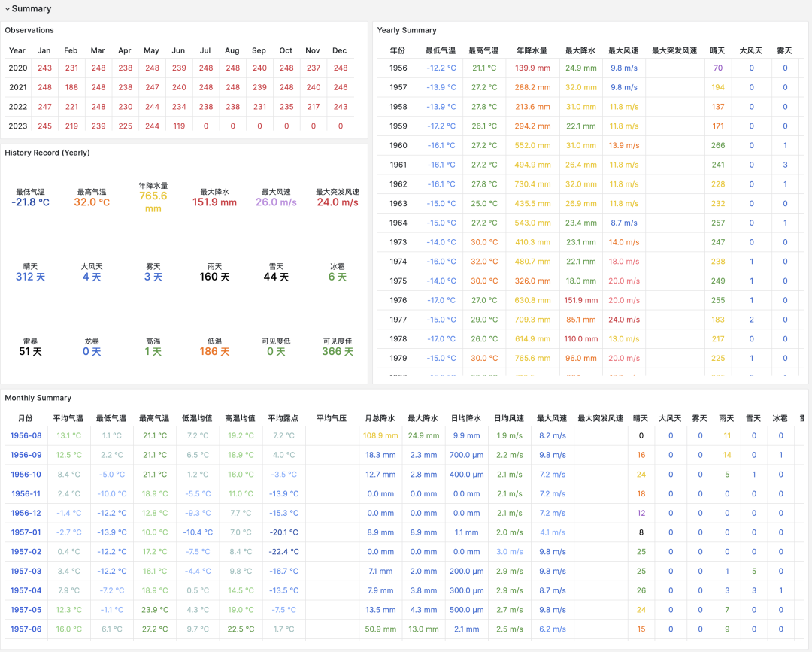The height and width of the screenshot is (652, 812).
Task: Click the 1976 row in Yearly Summary
Action: click(398, 300)
